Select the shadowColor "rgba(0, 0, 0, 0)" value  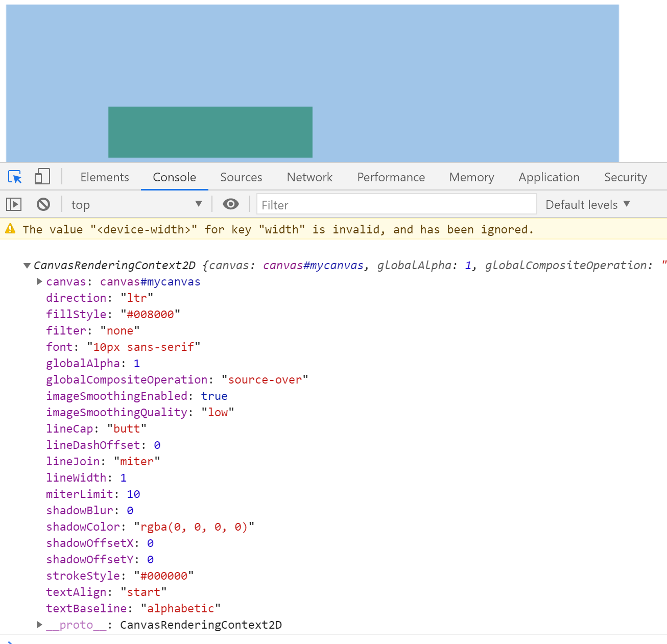point(194,527)
